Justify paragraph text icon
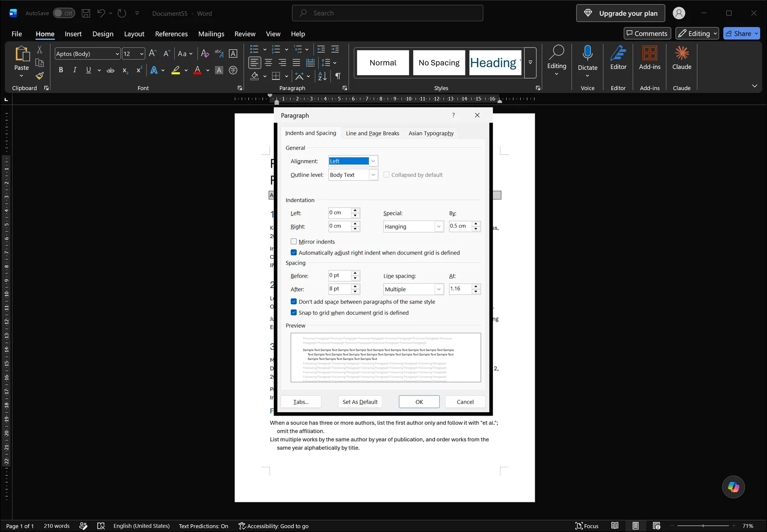Image resolution: width=767 pixels, height=532 pixels. pyautogui.click(x=296, y=62)
